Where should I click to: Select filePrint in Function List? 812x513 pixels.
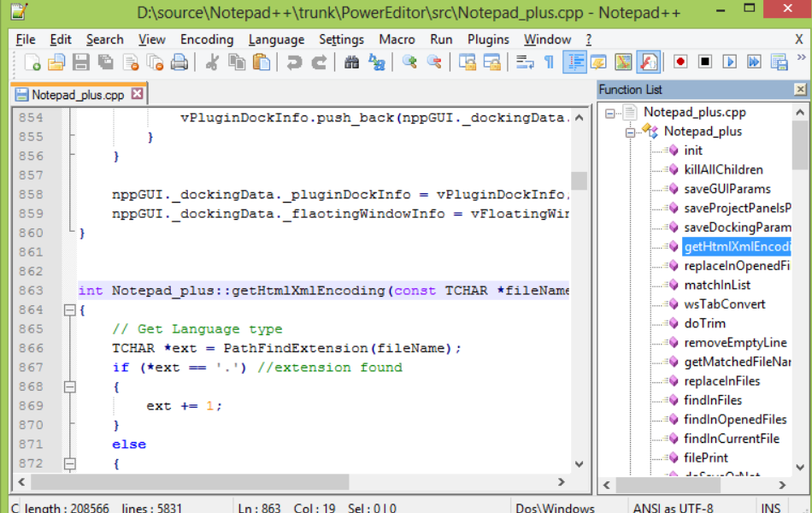706,457
